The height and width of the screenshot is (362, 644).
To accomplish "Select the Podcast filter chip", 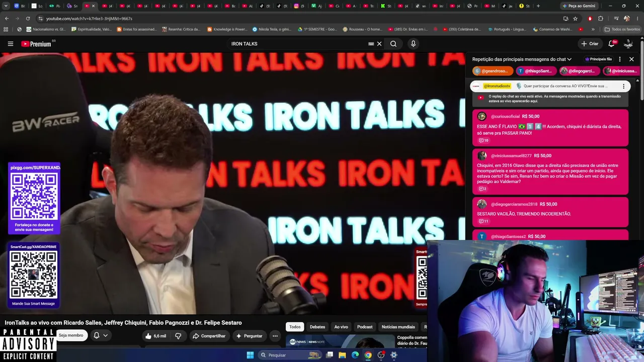I will 365,327.
